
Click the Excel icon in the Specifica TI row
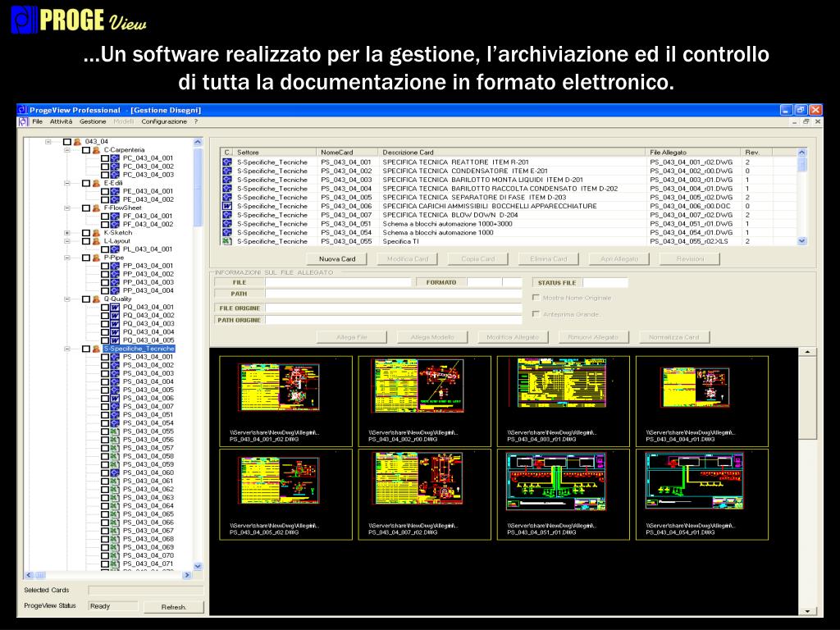pos(227,241)
